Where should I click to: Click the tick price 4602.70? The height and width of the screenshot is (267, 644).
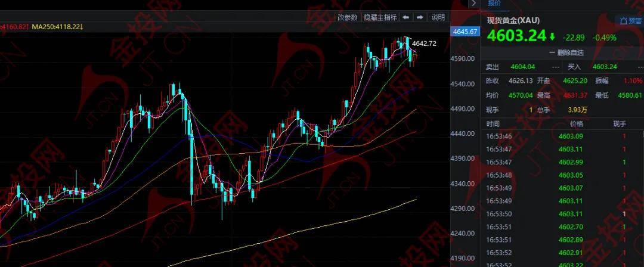click(571, 226)
